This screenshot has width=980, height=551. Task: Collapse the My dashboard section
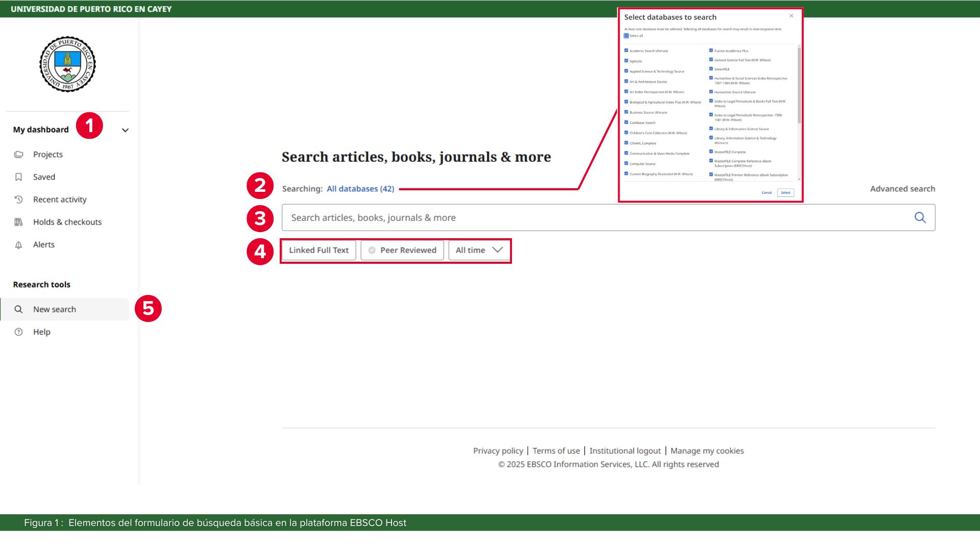pyautogui.click(x=125, y=130)
